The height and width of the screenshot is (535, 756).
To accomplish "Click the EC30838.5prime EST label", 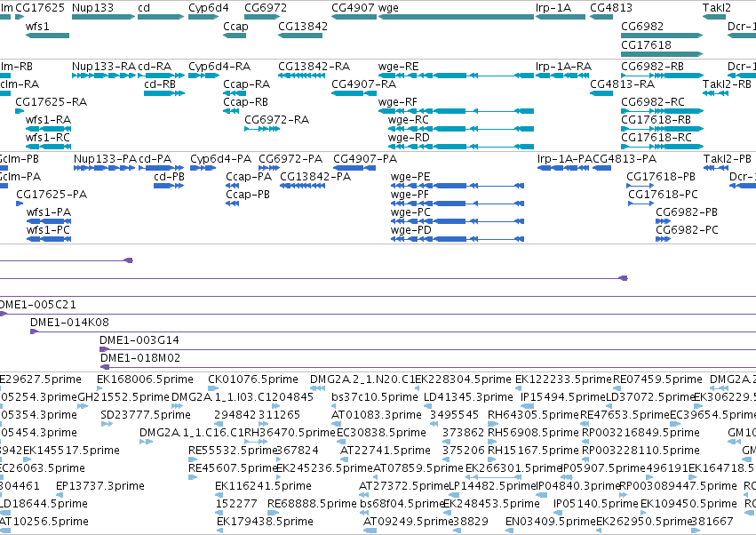I will (381, 432).
